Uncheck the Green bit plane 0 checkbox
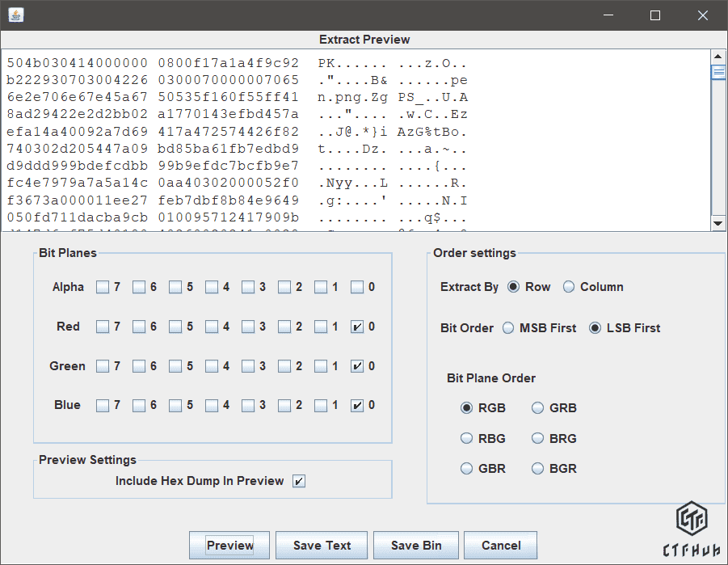The image size is (728, 565). point(357,367)
